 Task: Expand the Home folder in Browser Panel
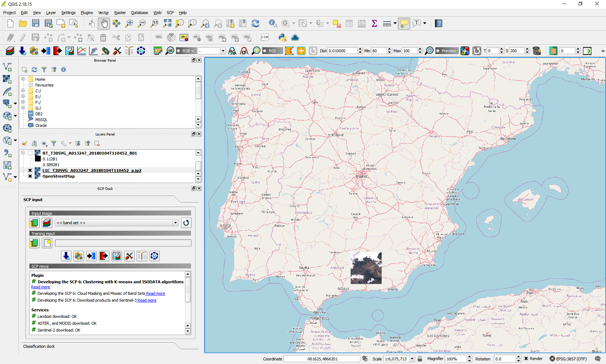point(23,79)
